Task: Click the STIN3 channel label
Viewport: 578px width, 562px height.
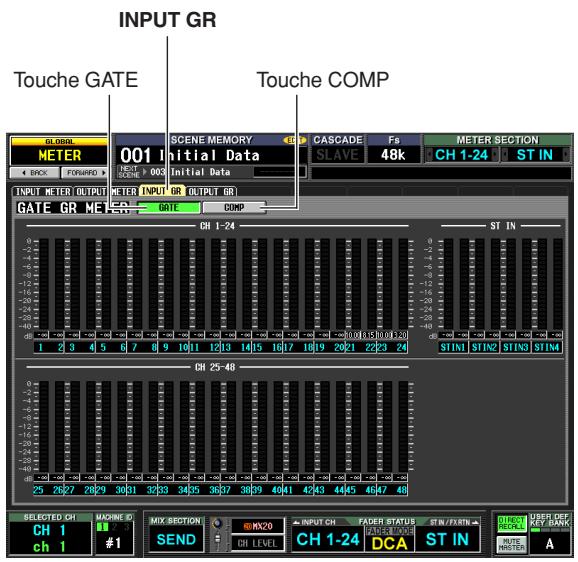Action: (x=516, y=347)
